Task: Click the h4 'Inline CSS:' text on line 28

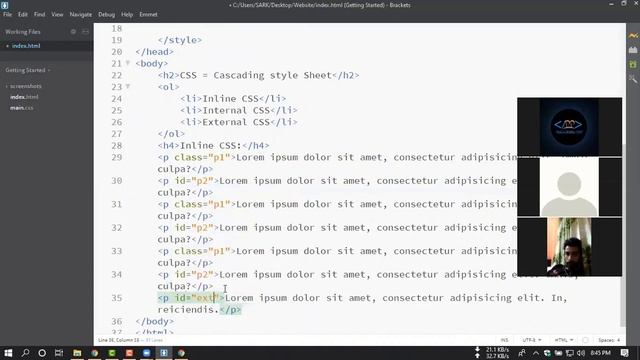Action: click(x=211, y=145)
